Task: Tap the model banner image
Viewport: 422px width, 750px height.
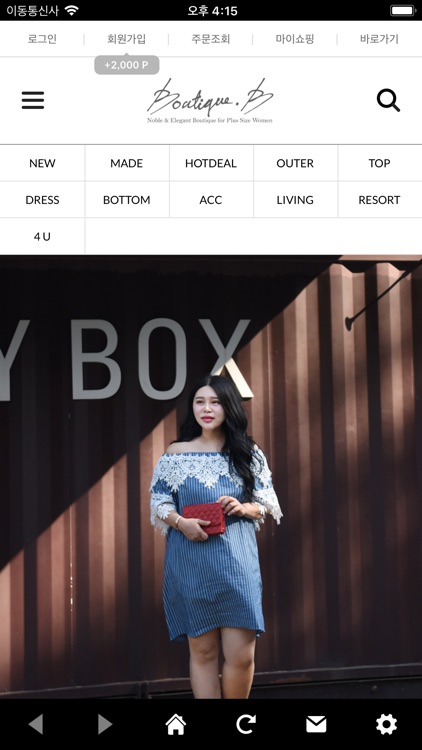Action: [211, 477]
